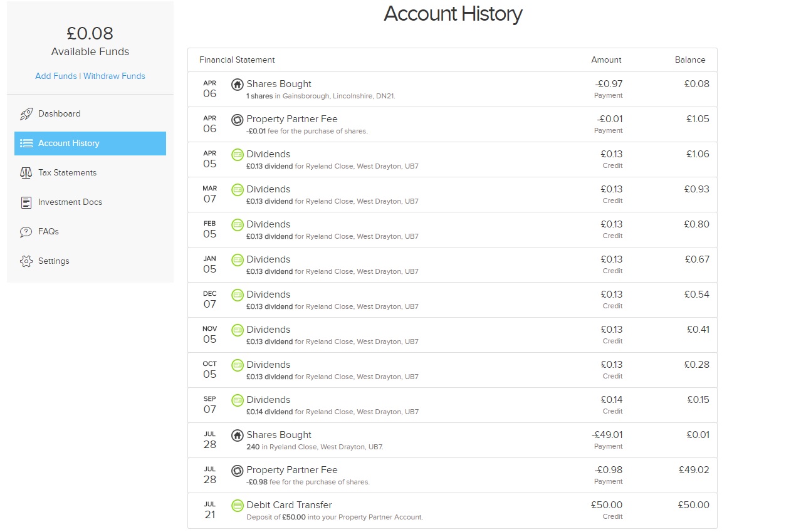This screenshot has height=532, width=796.
Task: Open Settings from the sidebar
Action: [90, 261]
